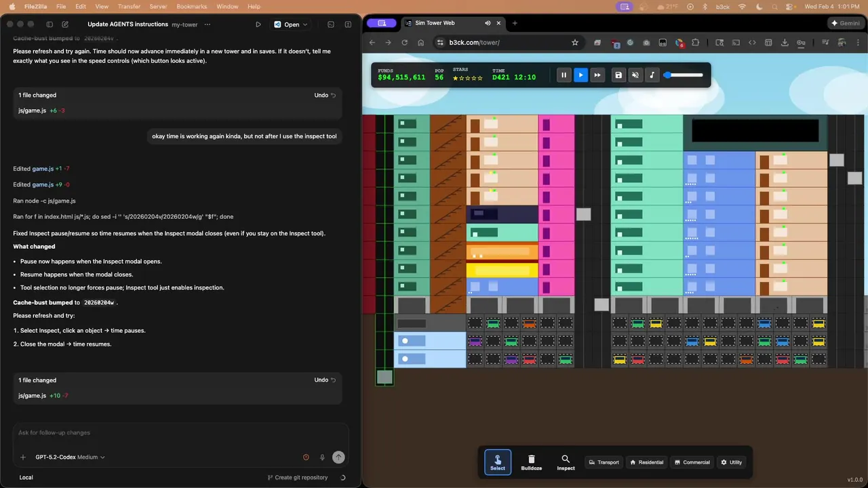Image resolution: width=868 pixels, height=488 pixels.
Task: Click the fast-forward speed button
Action: click(x=597, y=75)
